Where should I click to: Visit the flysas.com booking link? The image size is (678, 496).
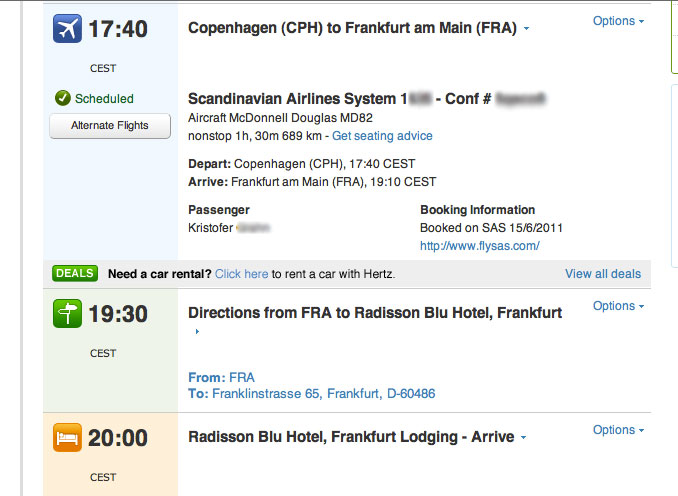(x=479, y=246)
